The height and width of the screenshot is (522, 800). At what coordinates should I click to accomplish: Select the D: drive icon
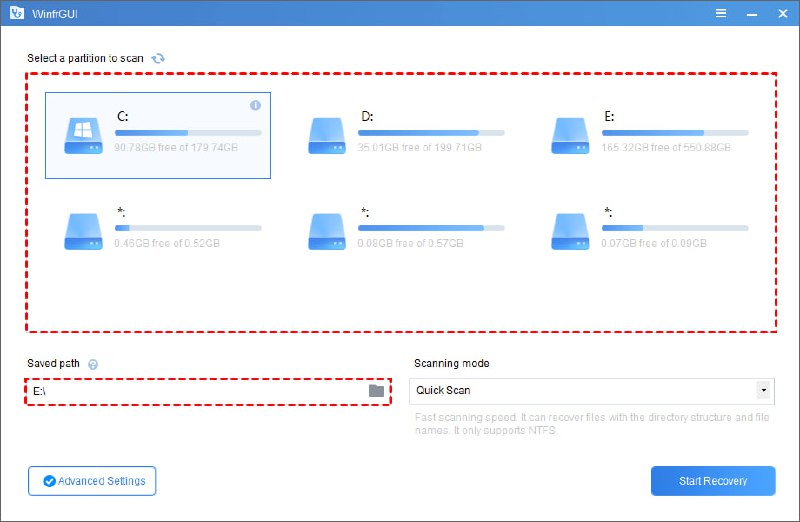click(x=328, y=134)
